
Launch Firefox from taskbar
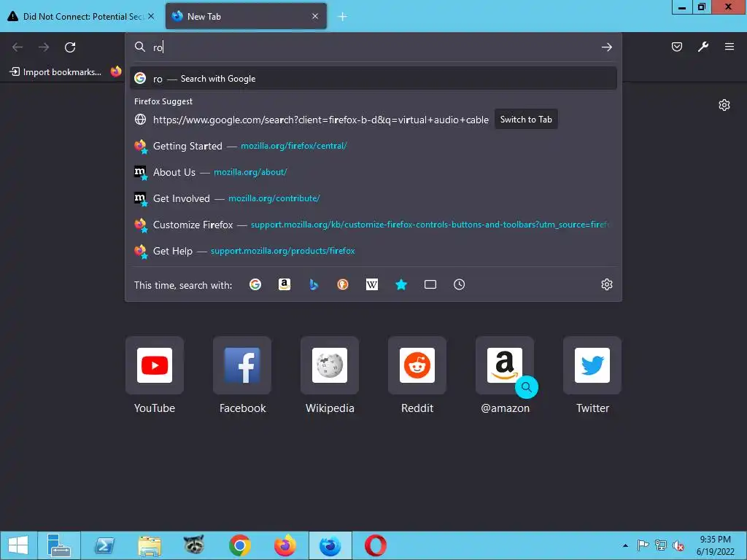pyautogui.click(x=285, y=545)
